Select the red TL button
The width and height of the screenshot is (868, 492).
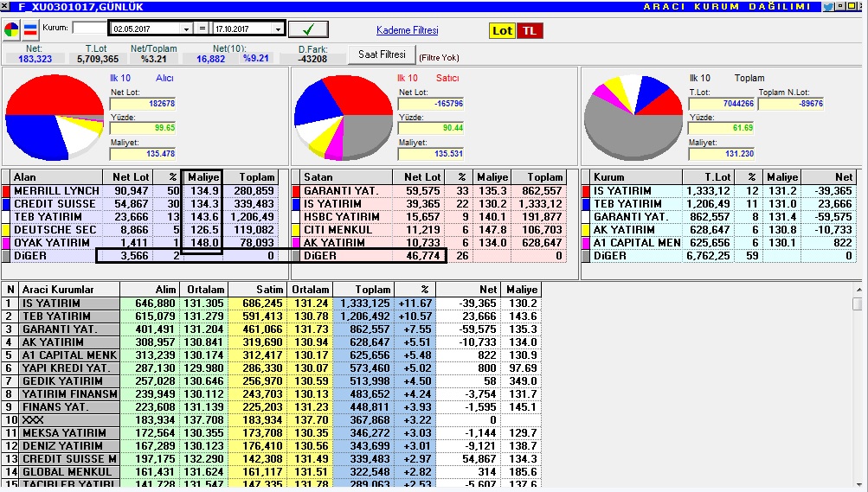pyautogui.click(x=530, y=31)
